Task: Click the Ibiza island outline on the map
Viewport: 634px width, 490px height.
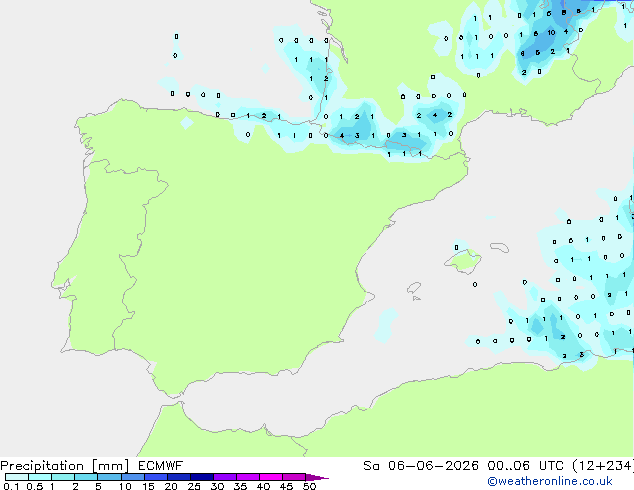Action: [414, 288]
